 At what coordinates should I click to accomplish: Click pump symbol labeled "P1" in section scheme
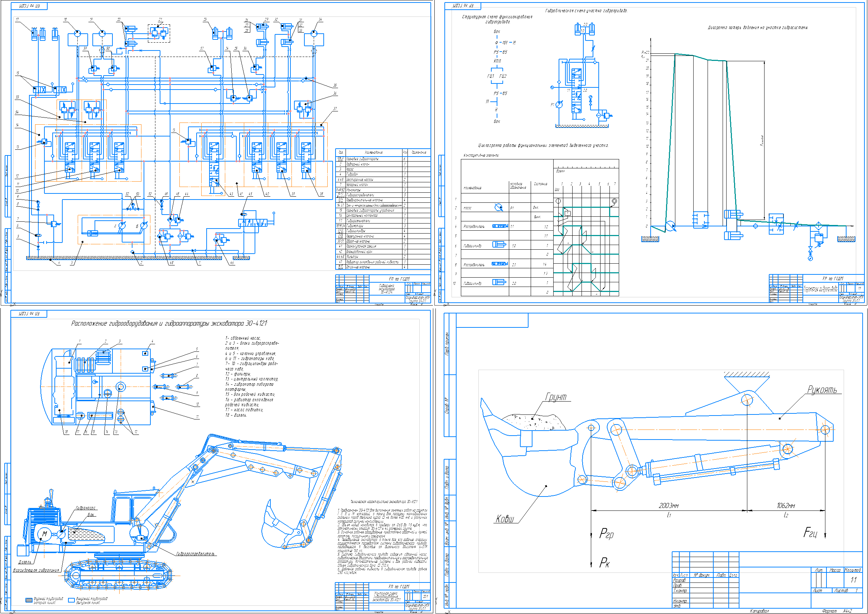(559, 104)
